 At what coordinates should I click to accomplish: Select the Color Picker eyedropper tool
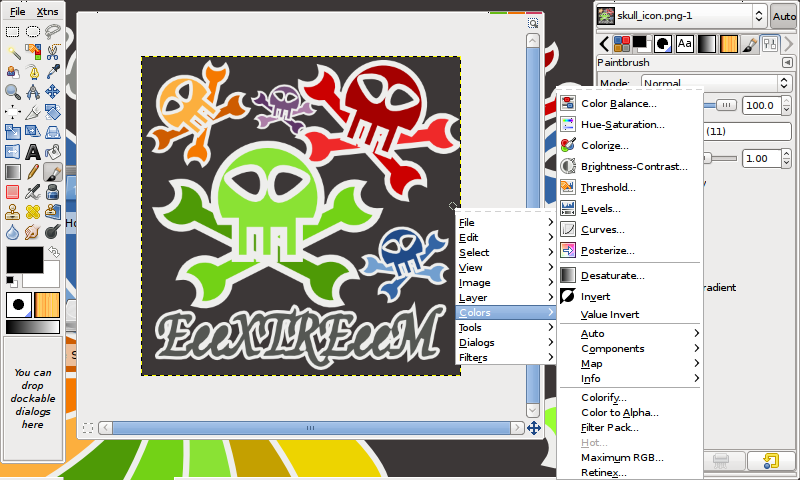coord(53,72)
